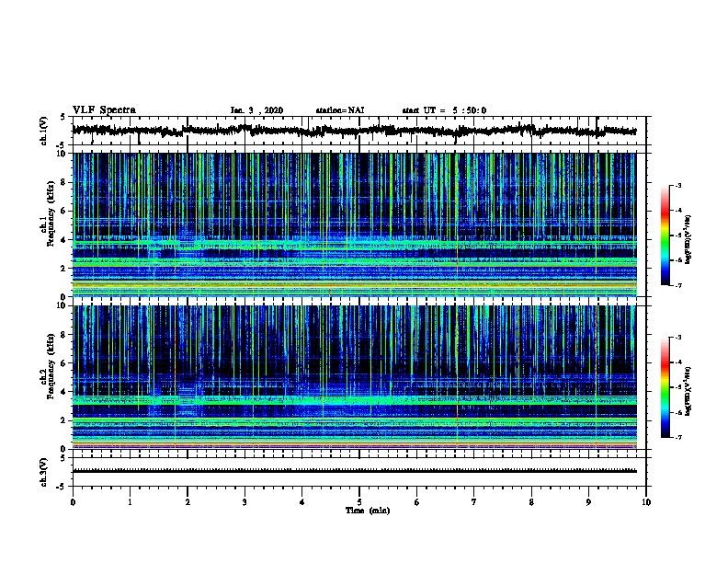Click the ch.1 color bar log(PSD) label
This screenshot has width=728, height=563.
[688, 240]
